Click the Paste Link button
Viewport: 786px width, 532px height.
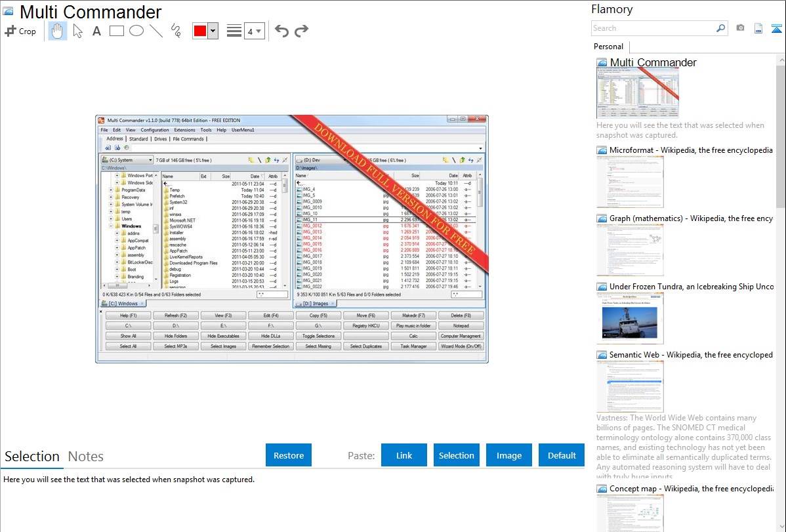pos(404,455)
